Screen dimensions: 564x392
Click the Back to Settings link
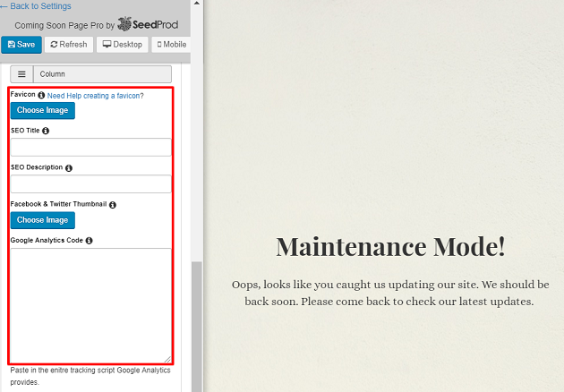pos(36,6)
